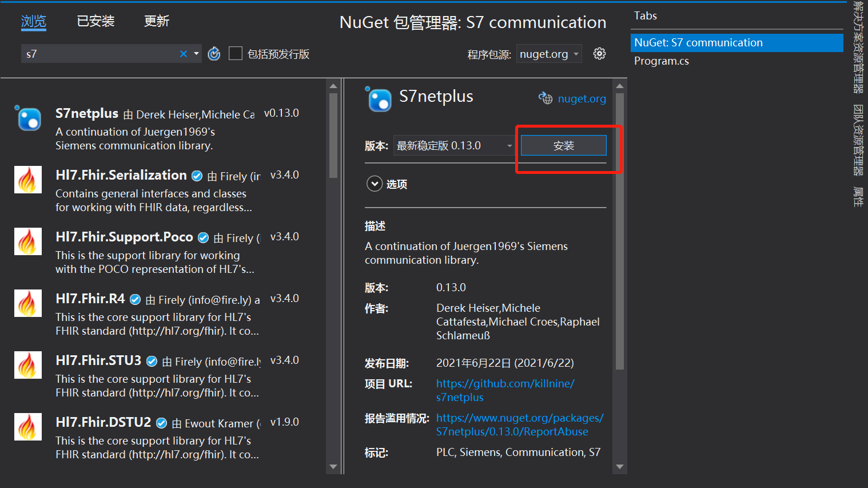Open 解决方案资源管理器 side panel tab
Screen dimensions: 868x488
(x=858, y=47)
